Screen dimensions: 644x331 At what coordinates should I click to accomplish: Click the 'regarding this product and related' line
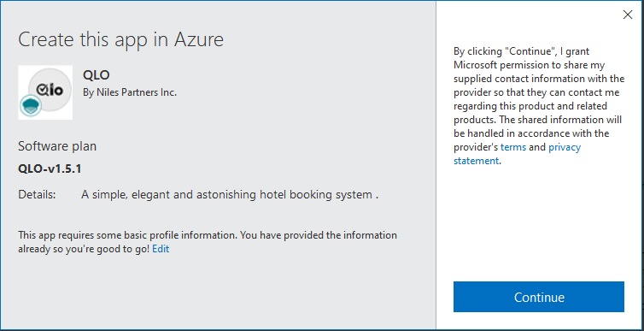point(530,106)
